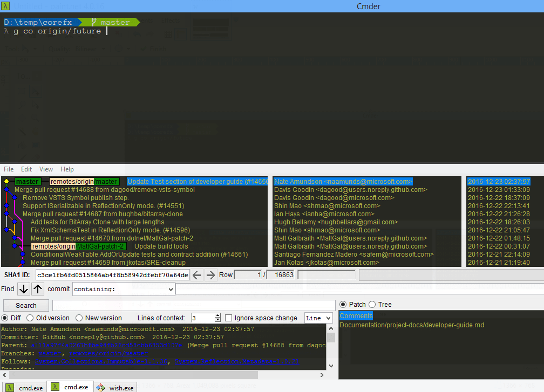
Task: Click horizontal scrollbar right arrow
Action: pyautogui.click(x=322, y=375)
